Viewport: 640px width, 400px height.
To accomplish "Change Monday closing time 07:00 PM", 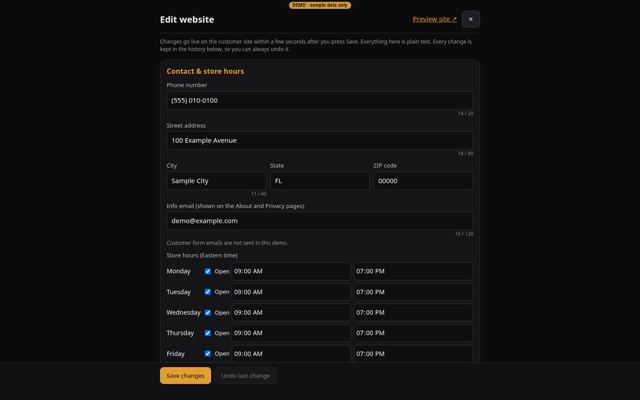I will [x=413, y=271].
